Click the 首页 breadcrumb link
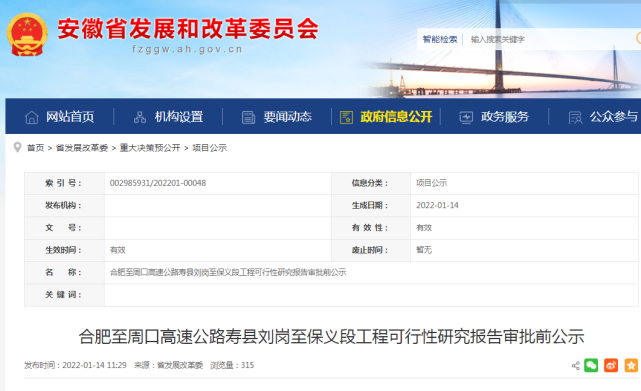The height and width of the screenshot is (391, 641). pyautogui.click(x=36, y=148)
